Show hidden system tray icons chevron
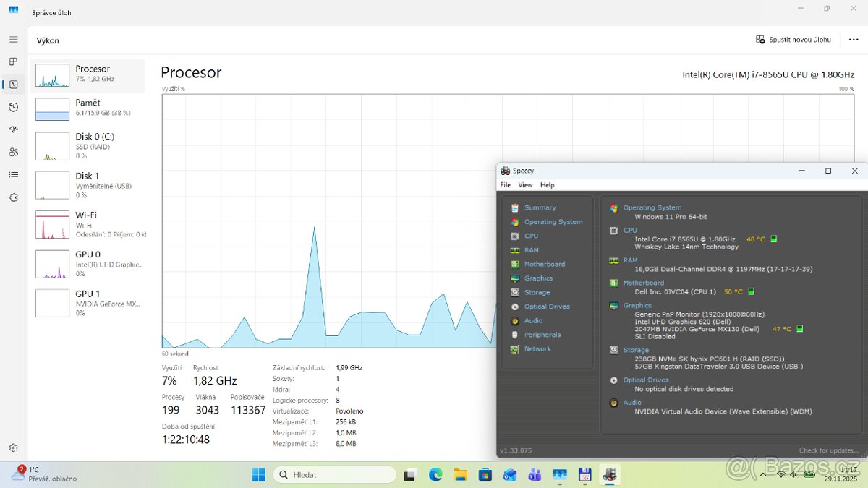 point(763,475)
